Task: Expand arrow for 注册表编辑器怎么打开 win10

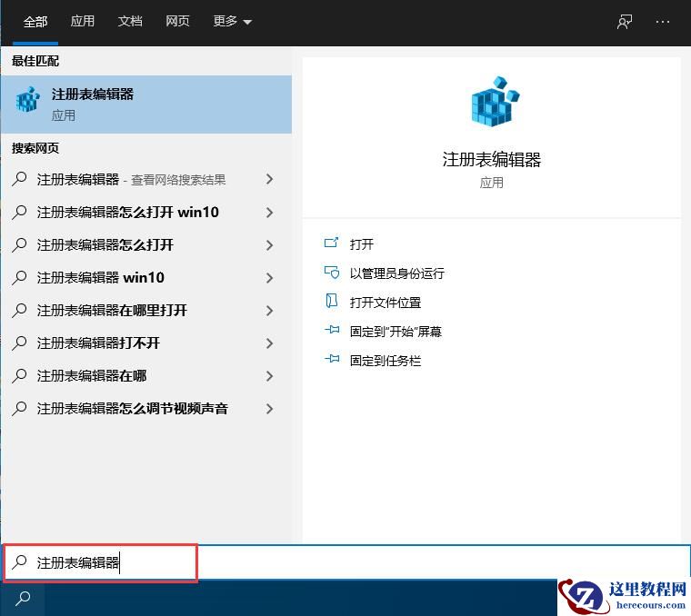Action: (269, 213)
